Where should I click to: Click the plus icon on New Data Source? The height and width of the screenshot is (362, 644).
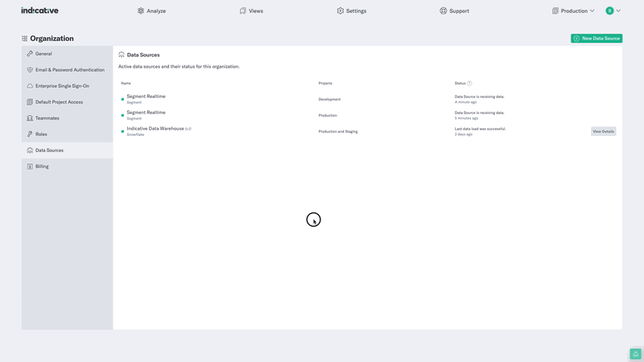[x=576, y=38]
